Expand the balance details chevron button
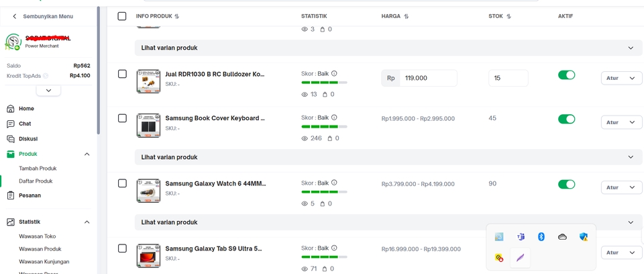The width and height of the screenshot is (644, 274). 48,91
